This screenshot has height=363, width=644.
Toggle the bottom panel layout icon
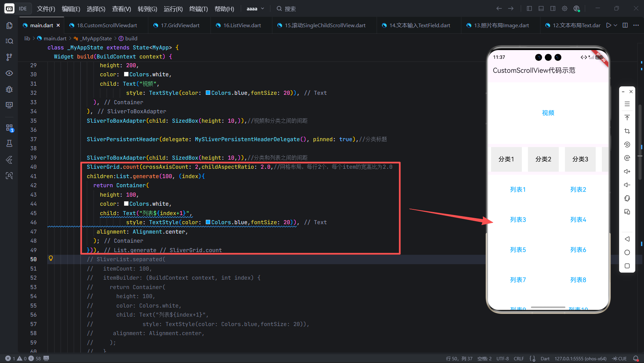[541, 8]
